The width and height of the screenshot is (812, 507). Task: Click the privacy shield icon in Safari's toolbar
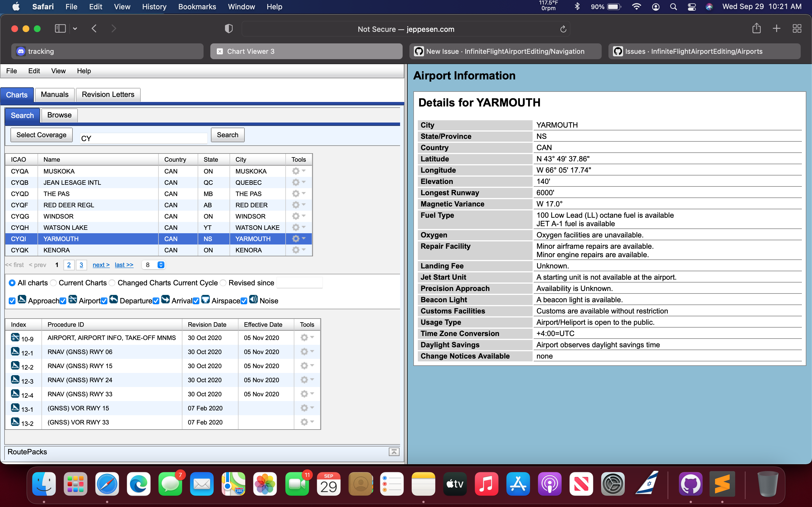click(228, 28)
